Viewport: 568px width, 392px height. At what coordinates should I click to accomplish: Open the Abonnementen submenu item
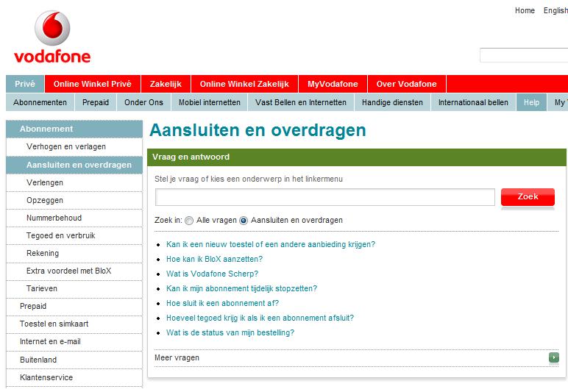(40, 102)
